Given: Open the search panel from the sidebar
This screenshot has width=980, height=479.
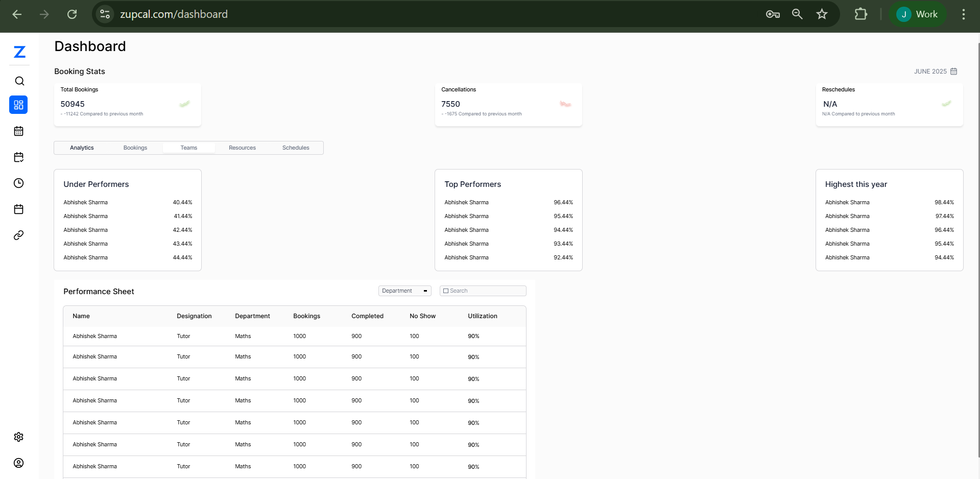Looking at the screenshot, I should (x=19, y=81).
